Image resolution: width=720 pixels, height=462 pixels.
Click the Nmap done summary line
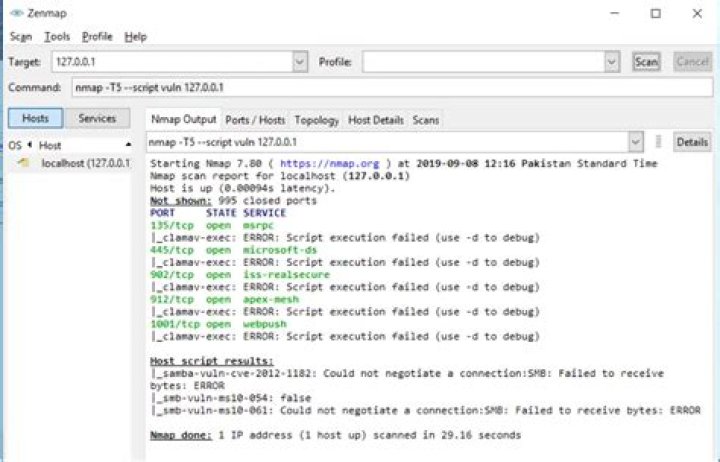(x=336, y=435)
